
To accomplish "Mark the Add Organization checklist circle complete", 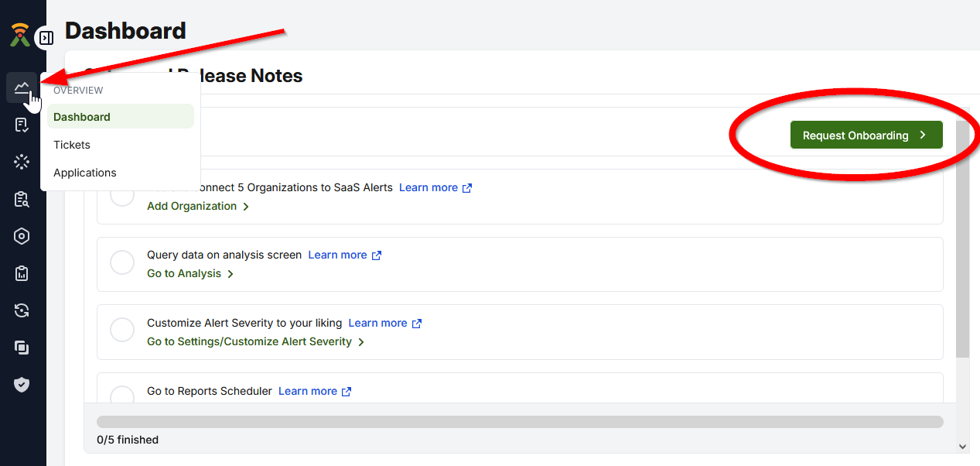I will click(121, 195).
